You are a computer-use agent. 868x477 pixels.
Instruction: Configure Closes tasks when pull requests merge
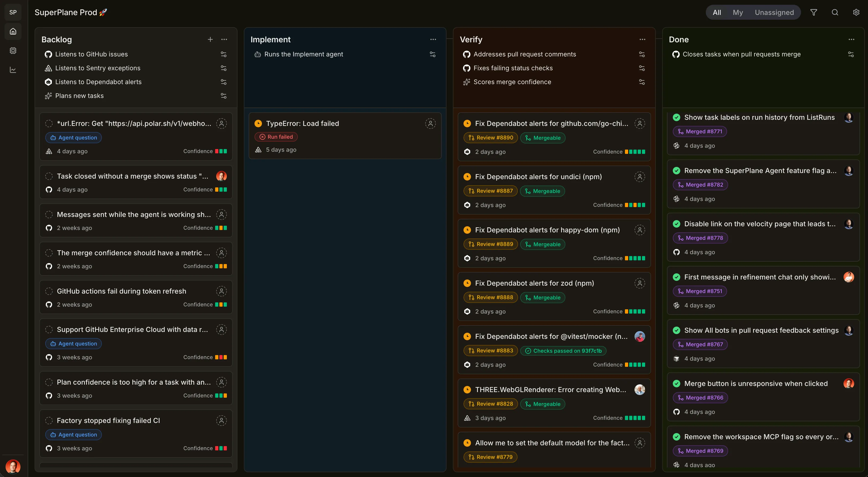[851, 54]
